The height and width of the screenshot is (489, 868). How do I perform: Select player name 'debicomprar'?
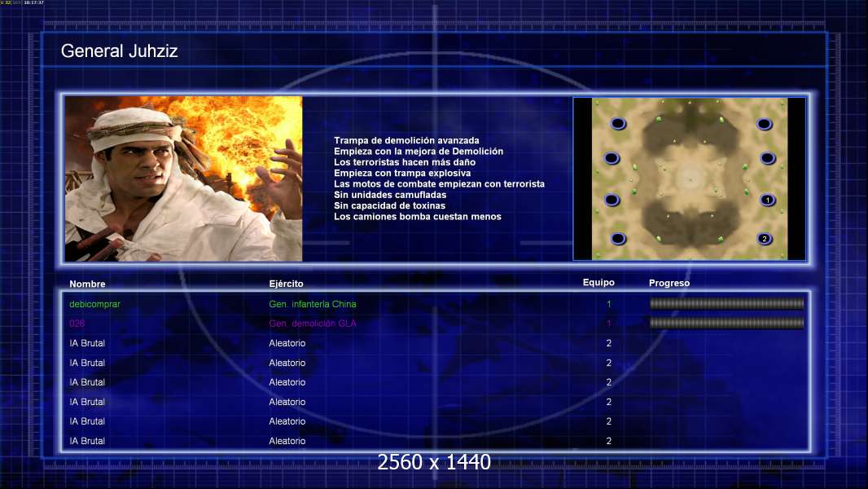[x=94, y=304]
